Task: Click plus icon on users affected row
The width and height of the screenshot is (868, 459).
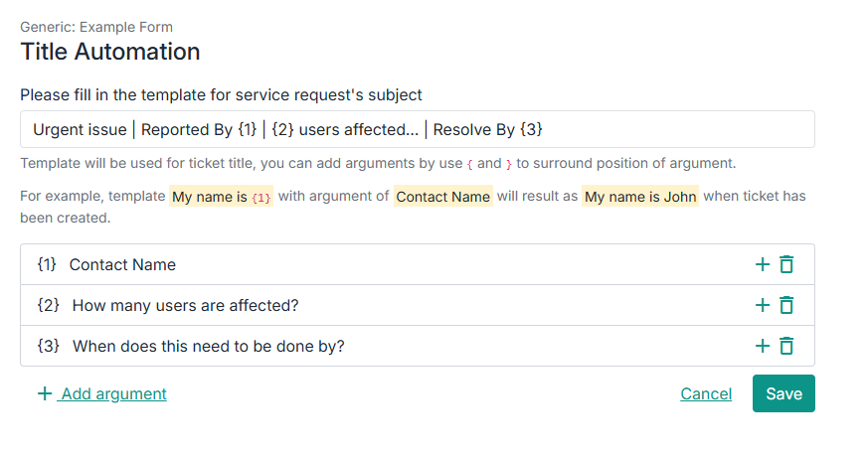Action: click(763, 305)
